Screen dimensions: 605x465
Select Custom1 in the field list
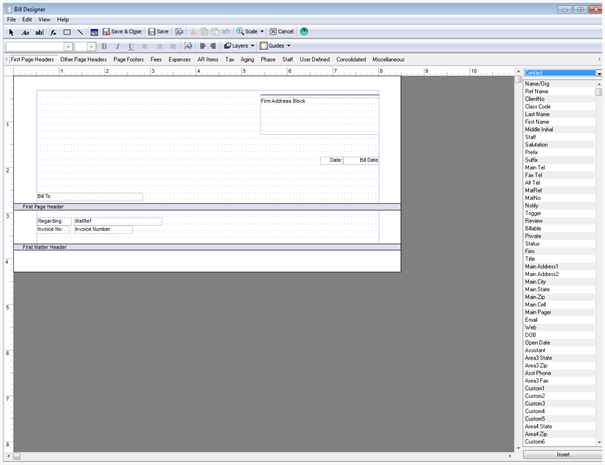(x=559, y=388)
